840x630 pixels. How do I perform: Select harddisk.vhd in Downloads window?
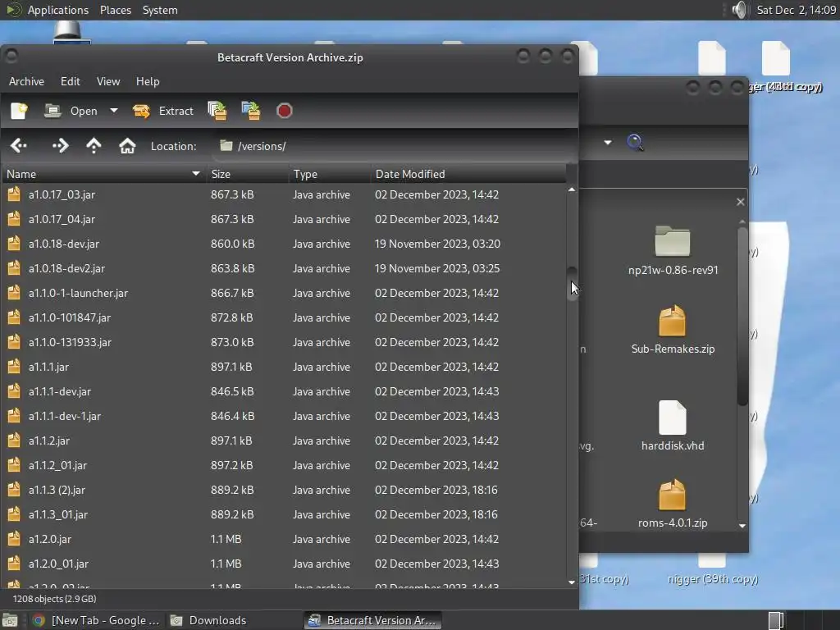(673, 426)
